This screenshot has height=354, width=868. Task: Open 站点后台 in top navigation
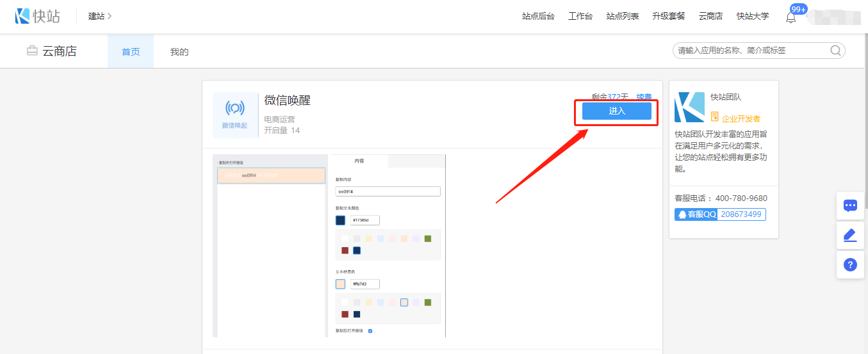click(538, 17)
